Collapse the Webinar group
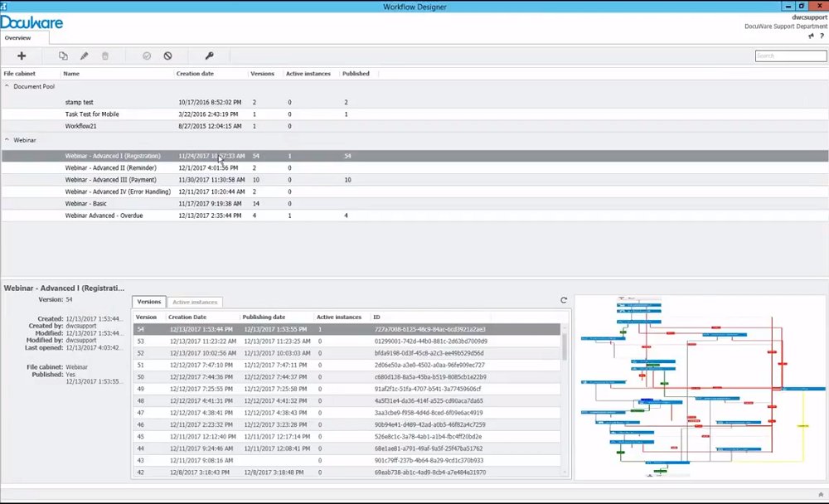This screenshot has width=829, height=504. coord(7,140)
